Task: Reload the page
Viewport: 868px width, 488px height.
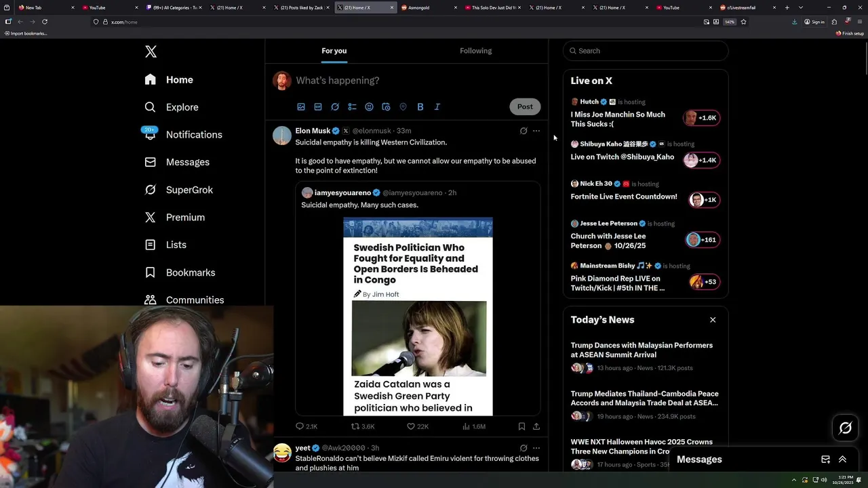Action: pos(45,22)
